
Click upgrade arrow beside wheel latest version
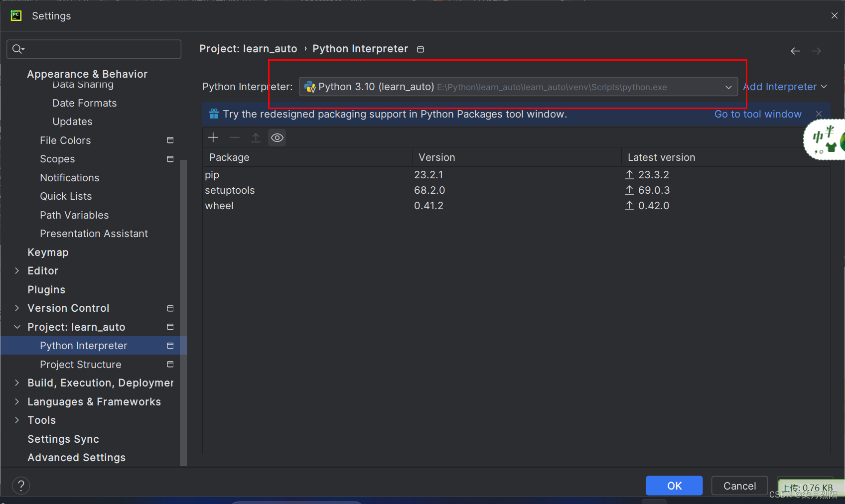[x=629, y=206]
